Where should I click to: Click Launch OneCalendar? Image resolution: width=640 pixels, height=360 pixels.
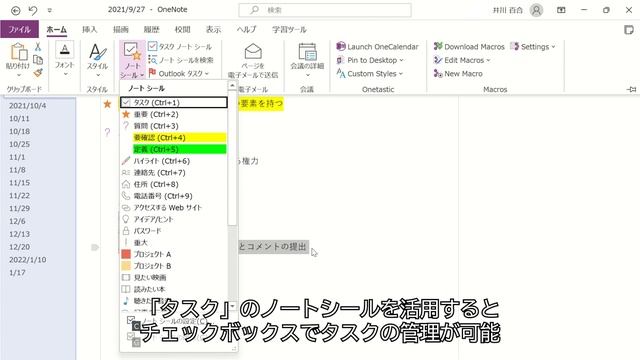tap(378, 47)
